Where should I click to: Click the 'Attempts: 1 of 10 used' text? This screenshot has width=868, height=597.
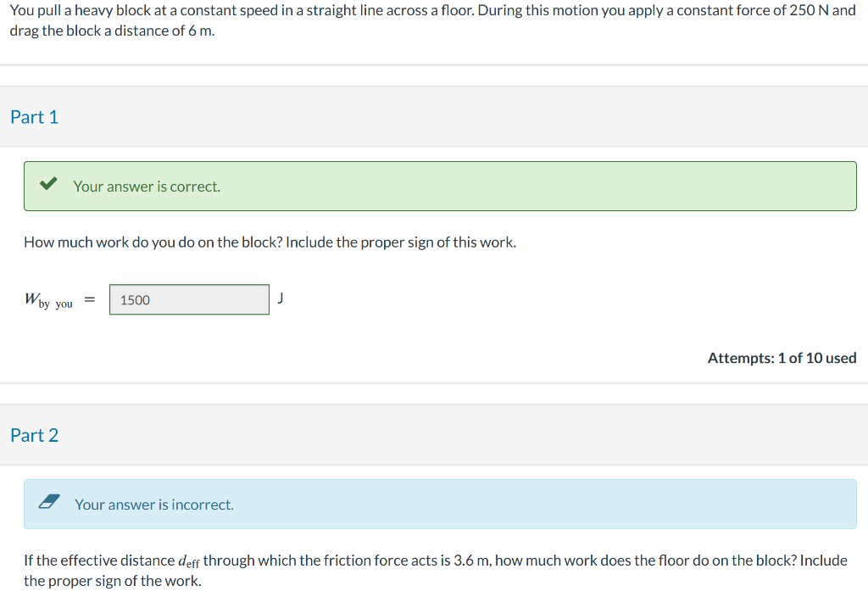(782, 357)
